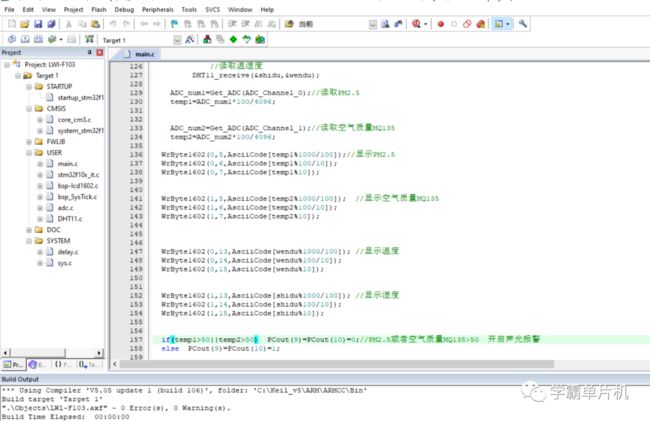Click the Find search box in toolbar

click(333, 24)
